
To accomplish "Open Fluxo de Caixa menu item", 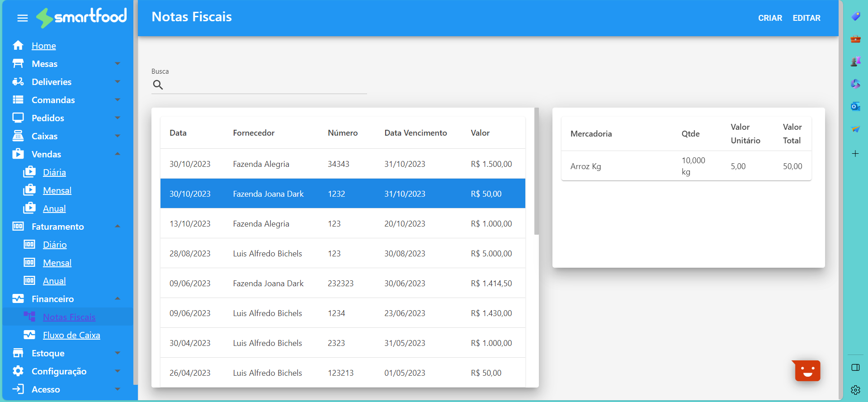I will [x=71, y=335].
